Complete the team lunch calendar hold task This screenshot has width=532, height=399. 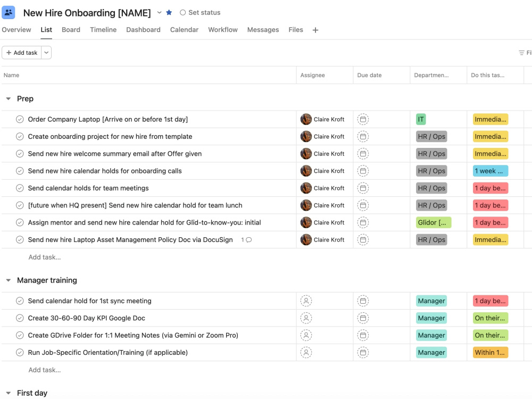click(x=20, y=205)
